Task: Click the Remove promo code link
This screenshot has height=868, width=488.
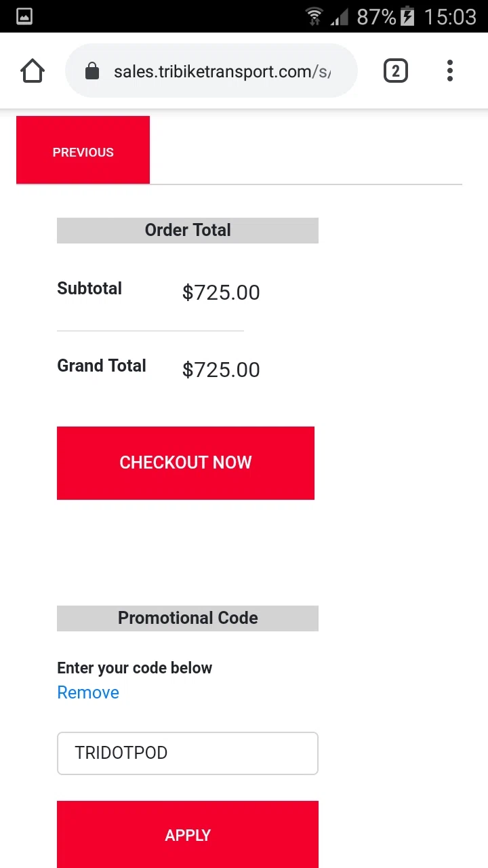Action: 88,692
